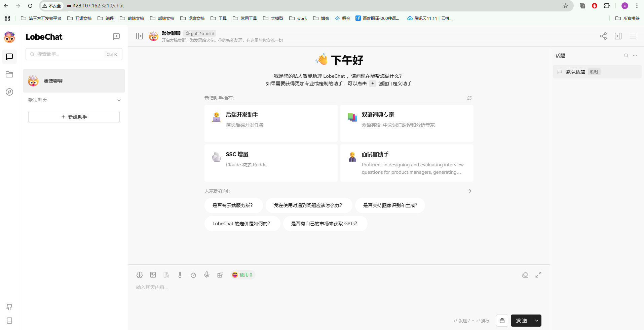644x330 pixels.
Task: Click the save topic icon beside send
Action: tap(502, 321)
